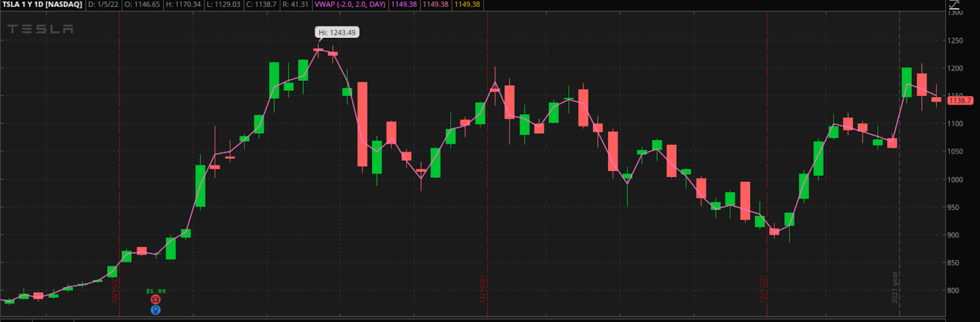This screenshot has height=322, width=980.
Task: Click the red phone conference call icon
Action: click(x=156, y=299)
